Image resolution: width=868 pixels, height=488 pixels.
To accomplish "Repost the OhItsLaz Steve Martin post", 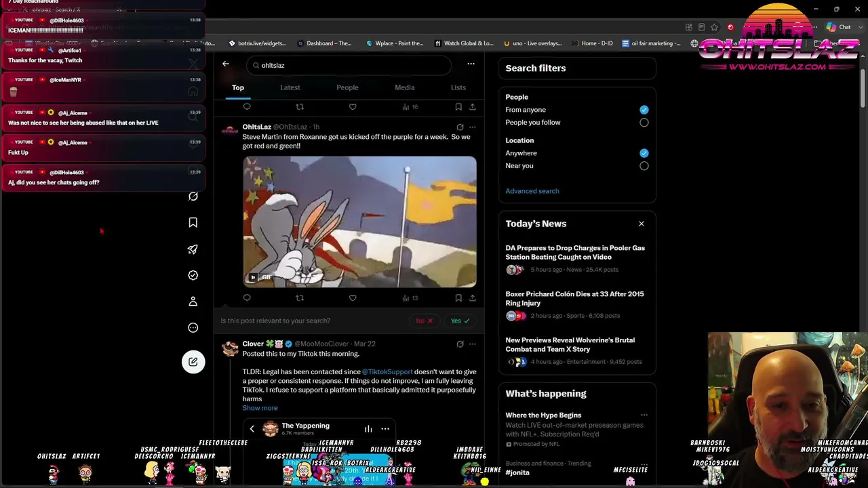I will (x=300, y=298).
